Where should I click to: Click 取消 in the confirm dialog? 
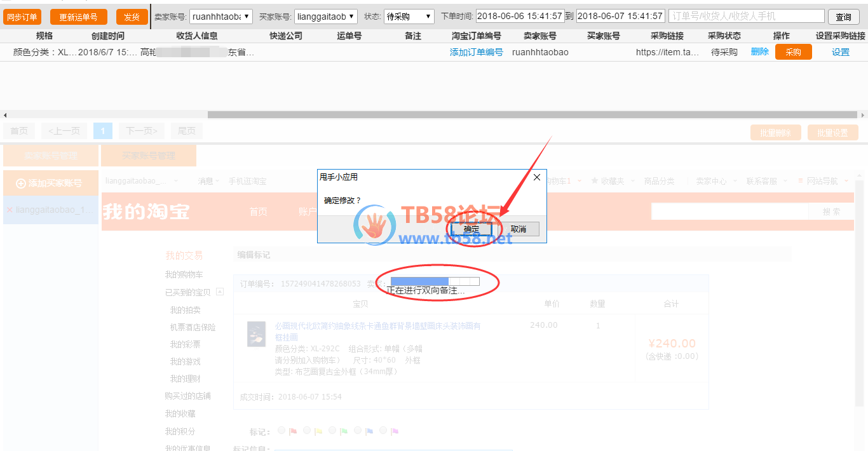coord(519,229)
